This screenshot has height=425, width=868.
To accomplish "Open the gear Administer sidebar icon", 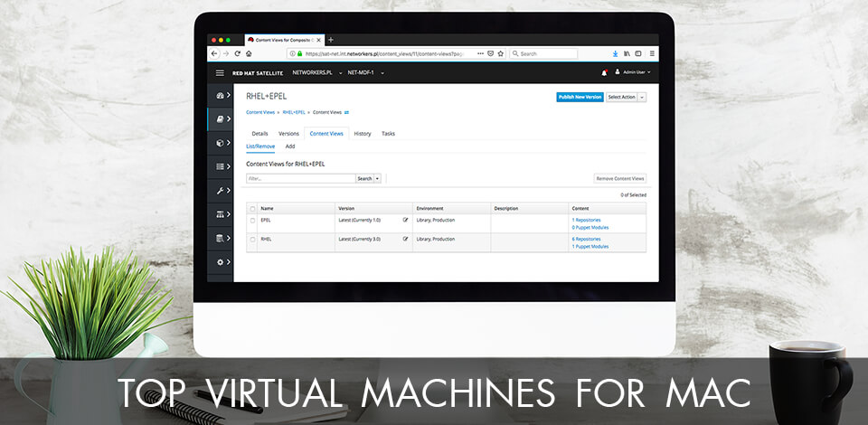I will [220, 262].
